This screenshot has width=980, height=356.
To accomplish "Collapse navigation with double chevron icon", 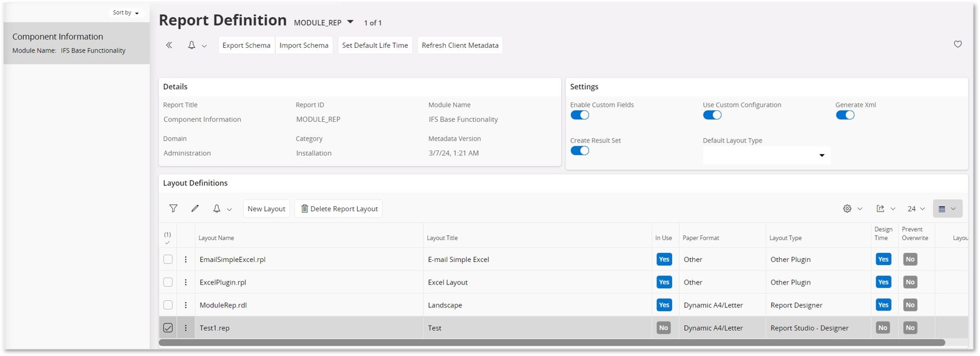I will click(169, 45).
